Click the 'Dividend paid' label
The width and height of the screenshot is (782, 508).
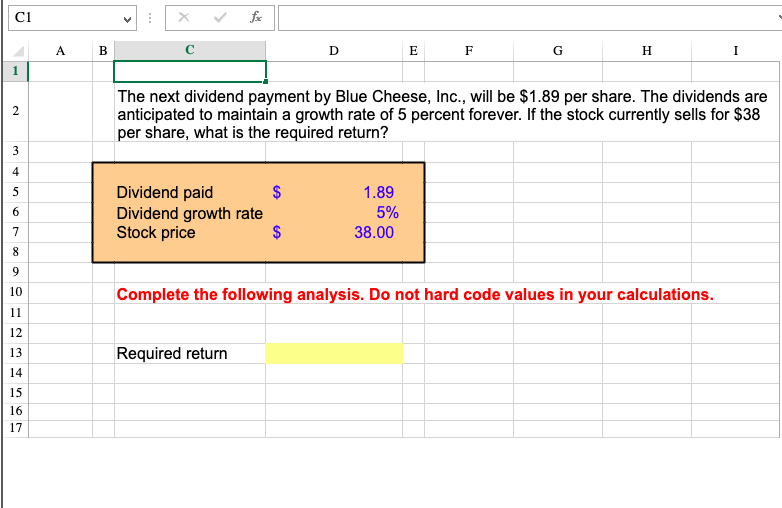pos(165,192)
